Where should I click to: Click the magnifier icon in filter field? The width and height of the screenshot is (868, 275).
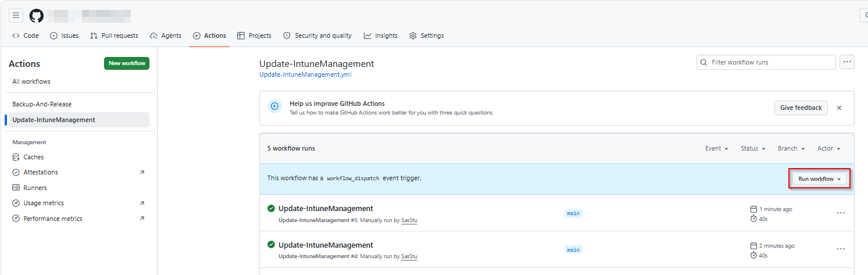(705, 62)
